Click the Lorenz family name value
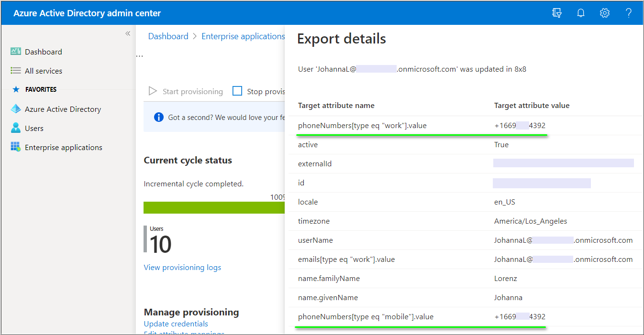 click(506, 279)
